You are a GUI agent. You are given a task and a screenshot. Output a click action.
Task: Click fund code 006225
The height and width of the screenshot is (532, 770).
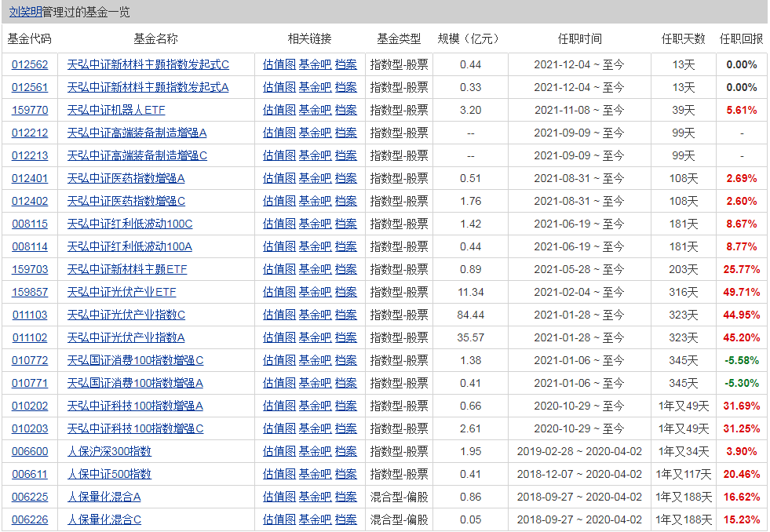30,497
